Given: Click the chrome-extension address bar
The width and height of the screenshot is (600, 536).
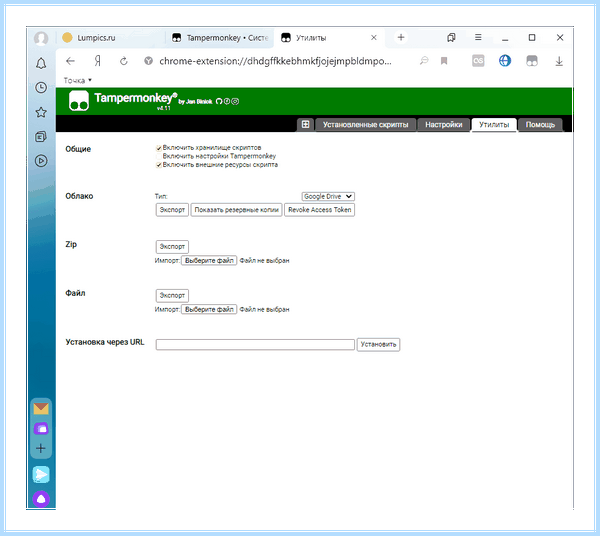Looking at the screenshot, I should coord(275,61).
